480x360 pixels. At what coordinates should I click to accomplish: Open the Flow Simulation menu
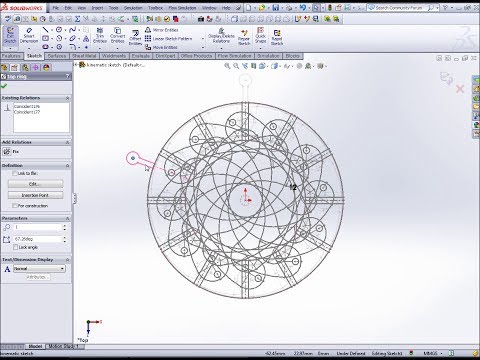click(x=182, y=8)
